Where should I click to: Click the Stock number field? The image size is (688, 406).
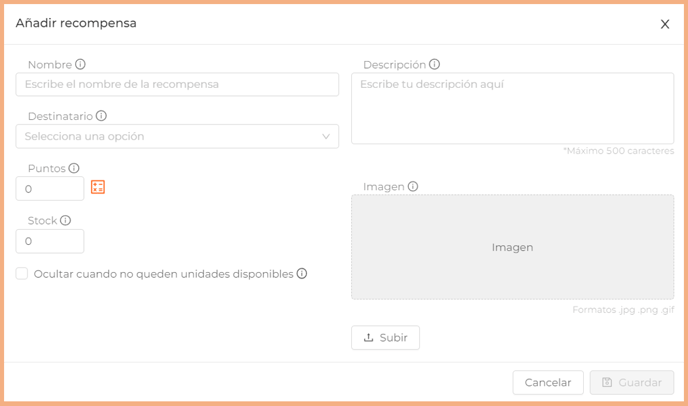coord(50,241)
